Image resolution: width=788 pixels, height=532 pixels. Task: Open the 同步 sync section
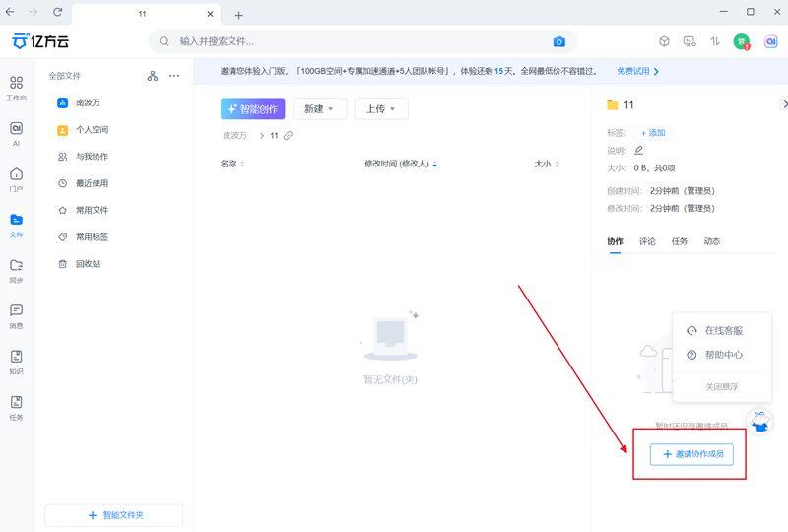click(x=16, y=270)
